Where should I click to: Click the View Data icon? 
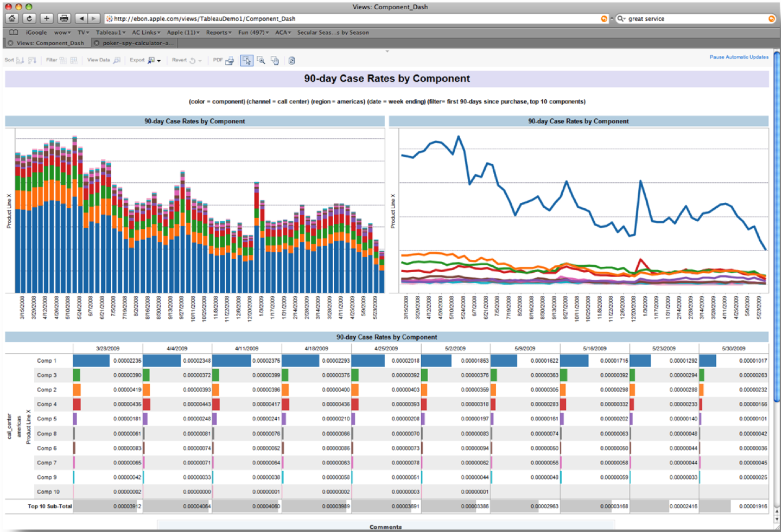pos(117,61)
